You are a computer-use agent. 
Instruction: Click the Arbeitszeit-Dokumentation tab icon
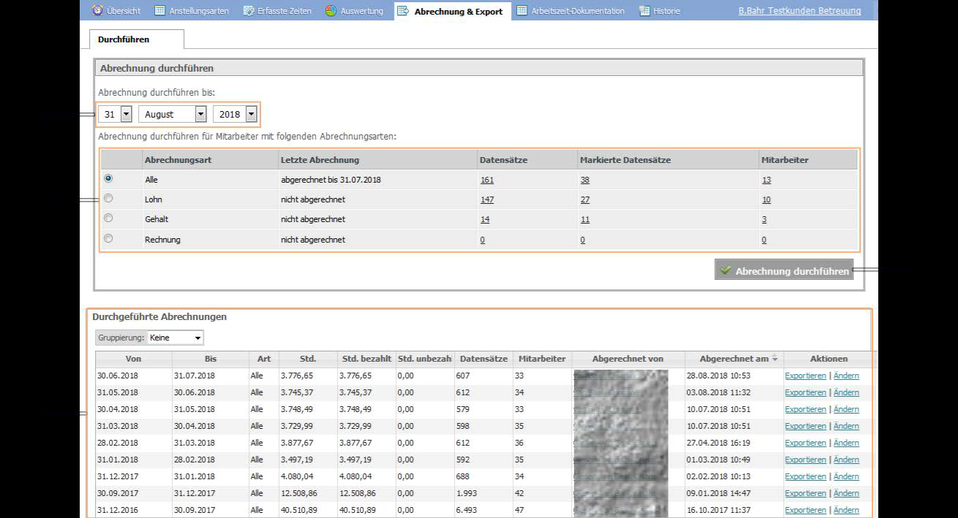(522, 10)
